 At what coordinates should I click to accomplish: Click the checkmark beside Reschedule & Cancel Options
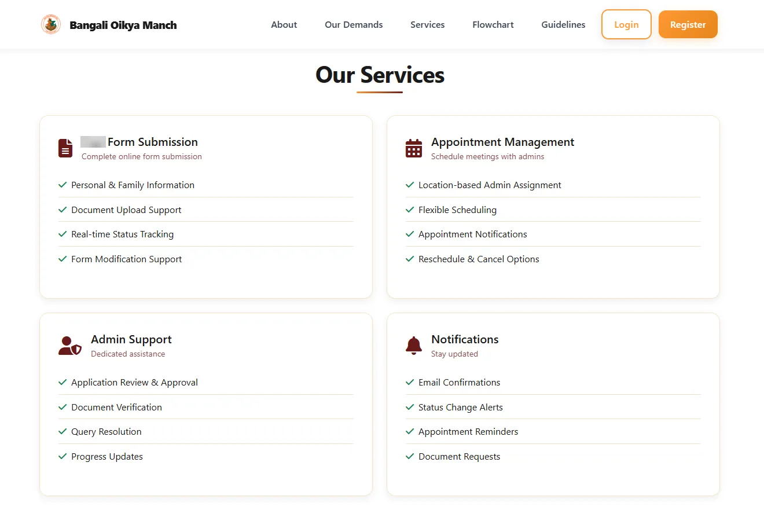(x=410, y=259)
